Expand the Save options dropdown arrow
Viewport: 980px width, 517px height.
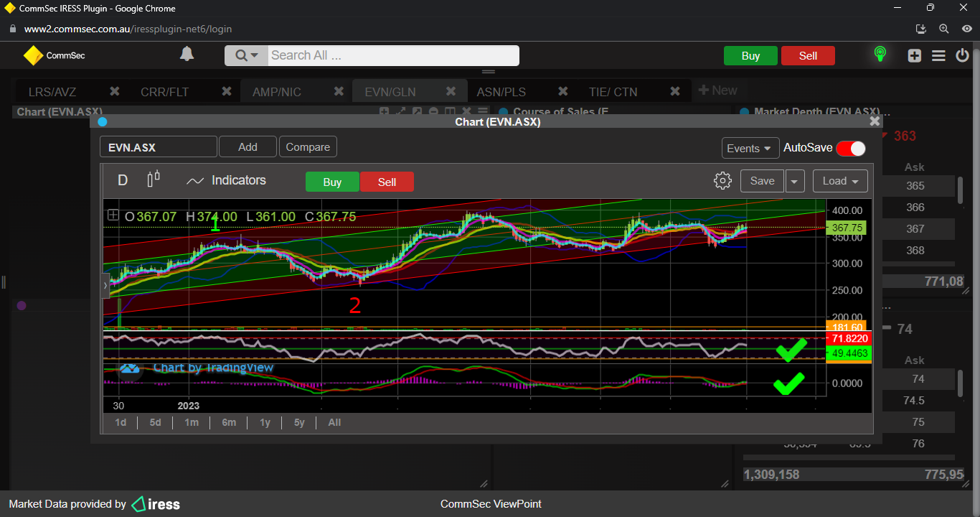click(x=795, y=182)
